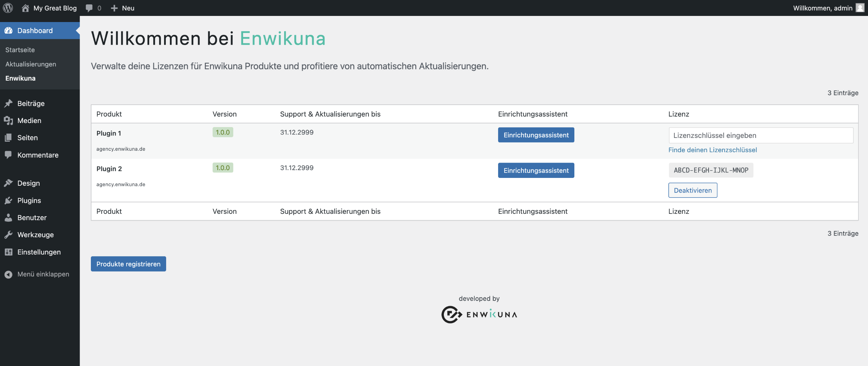Click Neu in admin bar
Image resolution: width=868 pixels, height=366 pixels.
[x=128, y=8]
